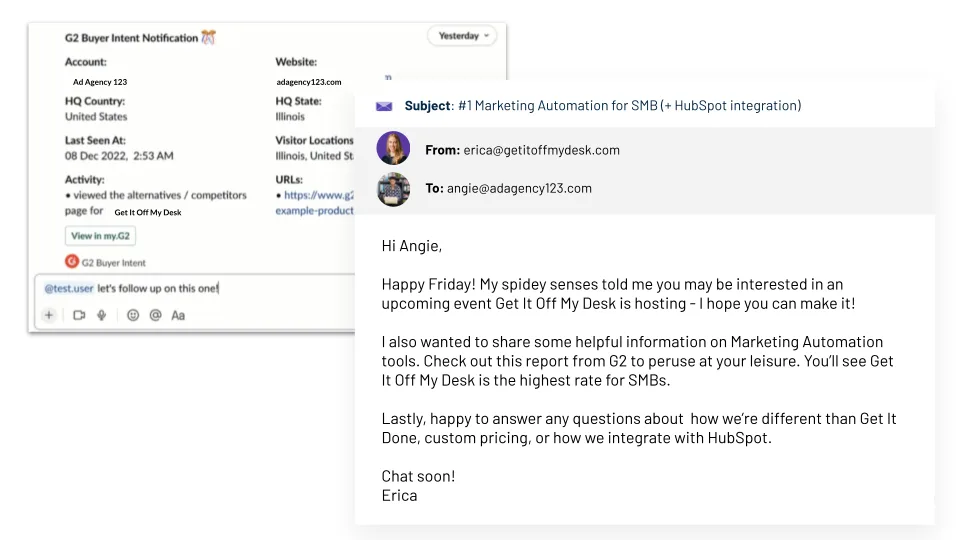This screenshot has height=540, width=960.
Task: Click the microphone audio clip icon
Action: [102, 315]
